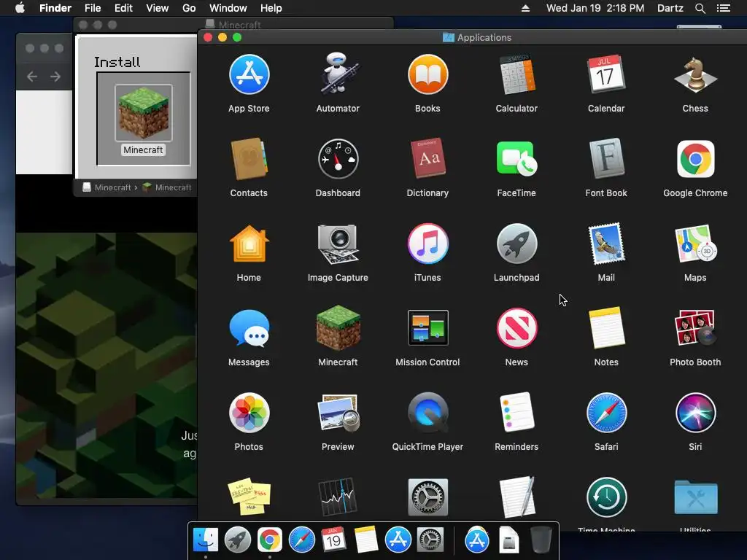Screen dimensions: 747x560
Task: Click Minecraft app in path bar
Action: pyautogui.click(x=167, y=187)
